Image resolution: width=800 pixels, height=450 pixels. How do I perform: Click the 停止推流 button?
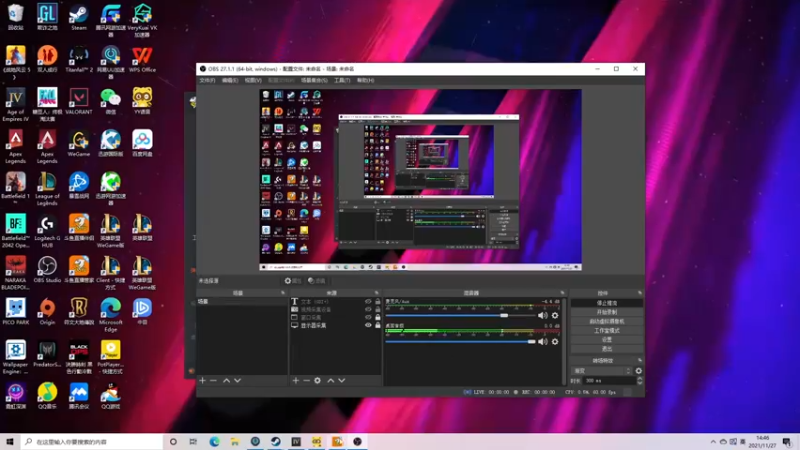click(x=607, y=303)
